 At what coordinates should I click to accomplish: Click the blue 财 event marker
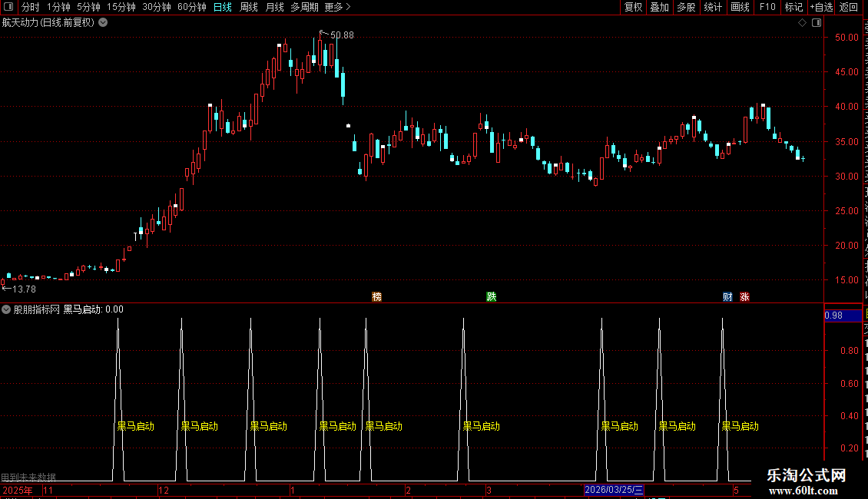click(x=728, y=297)
